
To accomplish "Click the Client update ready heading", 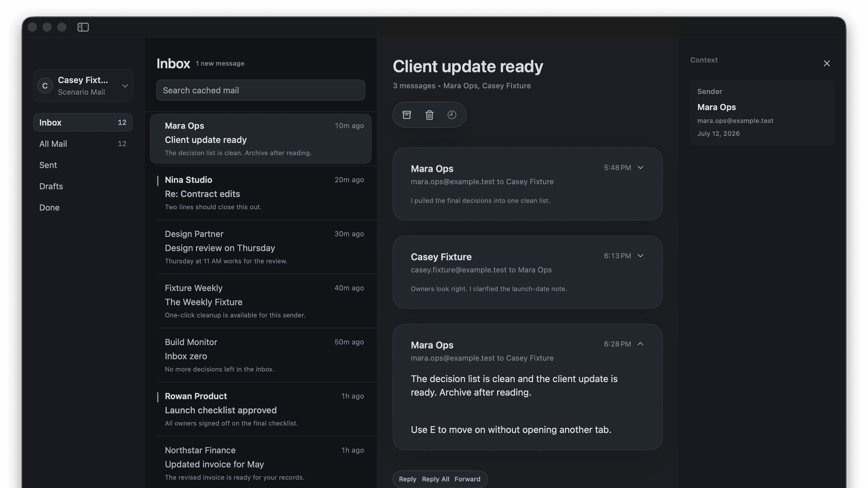I will 468,66.
